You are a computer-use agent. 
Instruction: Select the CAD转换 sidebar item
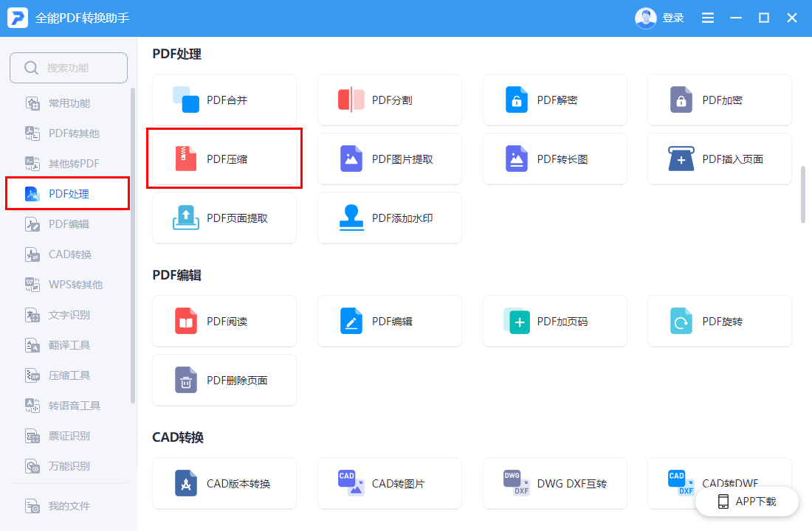[x=69, y=254]
